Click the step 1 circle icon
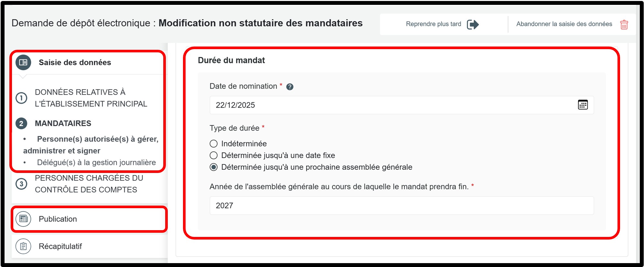 tap(21, 98)
